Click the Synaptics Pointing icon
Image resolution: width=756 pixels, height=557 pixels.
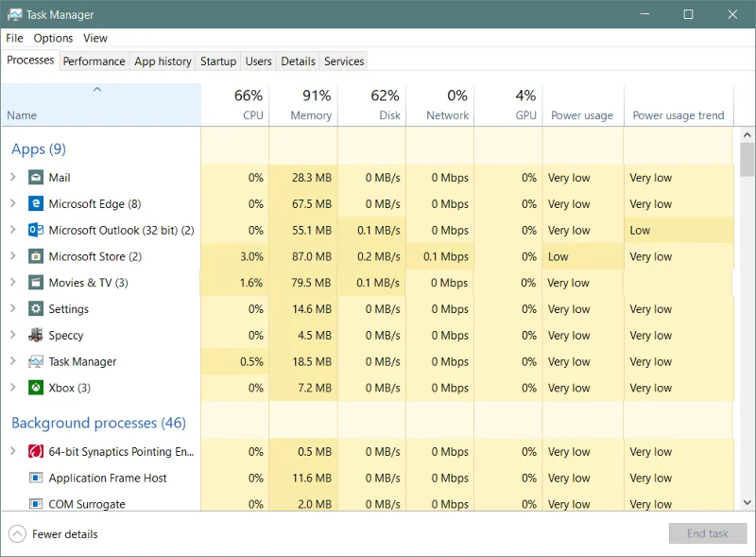tap(36, 451)
